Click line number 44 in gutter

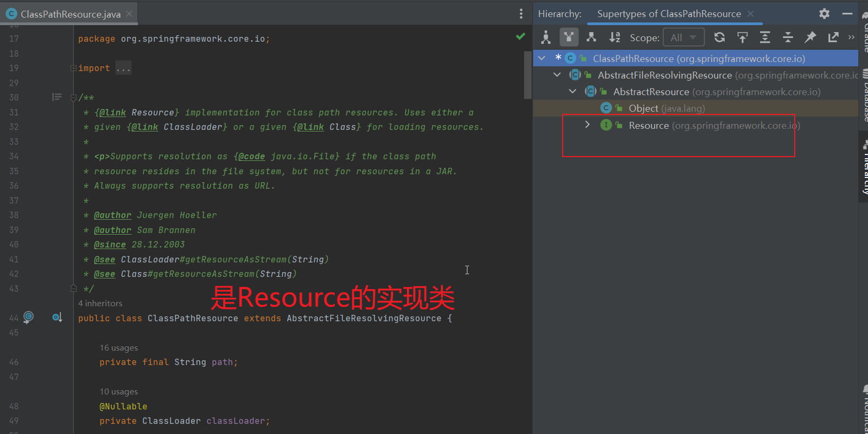coord(14,318)
